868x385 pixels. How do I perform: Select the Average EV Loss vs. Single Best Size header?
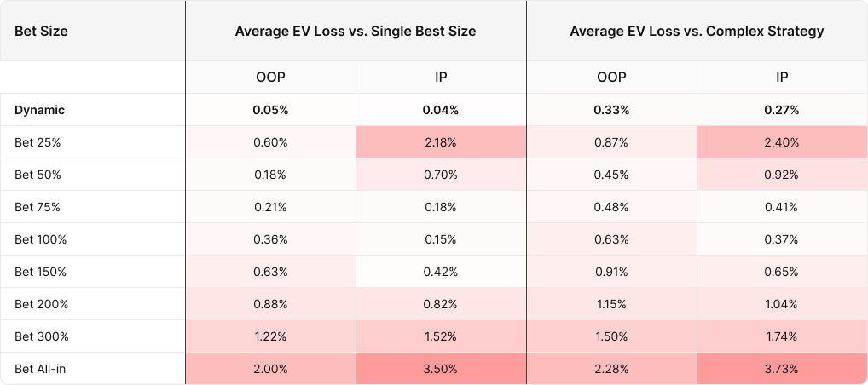click(x=356, y=31)
